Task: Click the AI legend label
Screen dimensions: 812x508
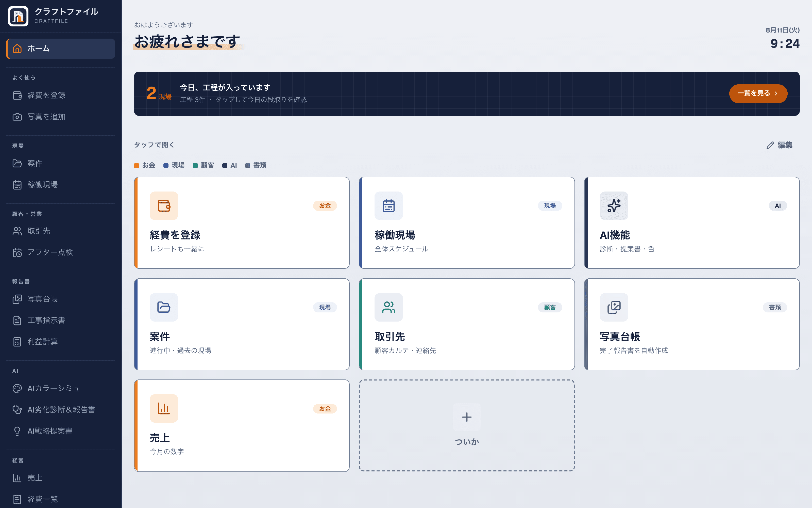Action: coord(233,165)
